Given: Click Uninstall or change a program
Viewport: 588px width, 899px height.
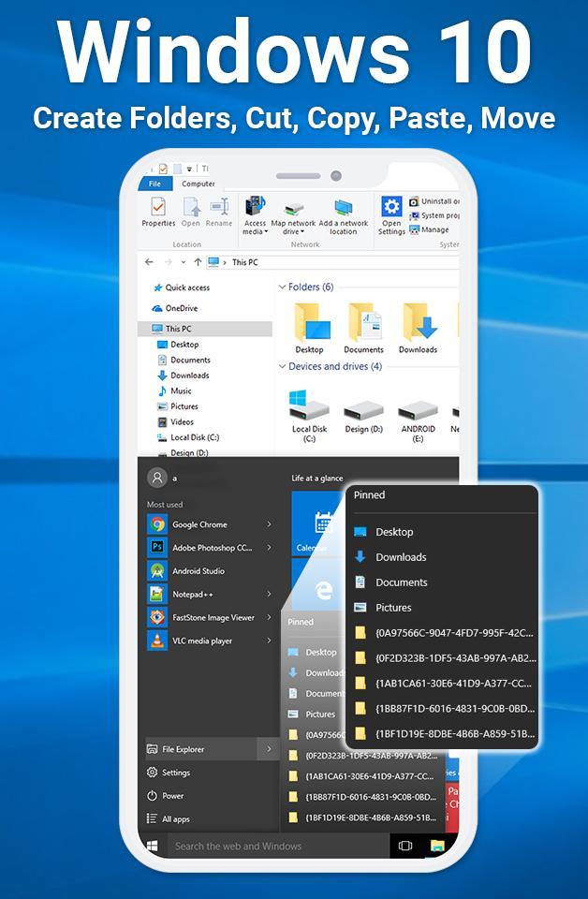Looking at the screenshot, I should pos(434,201).
